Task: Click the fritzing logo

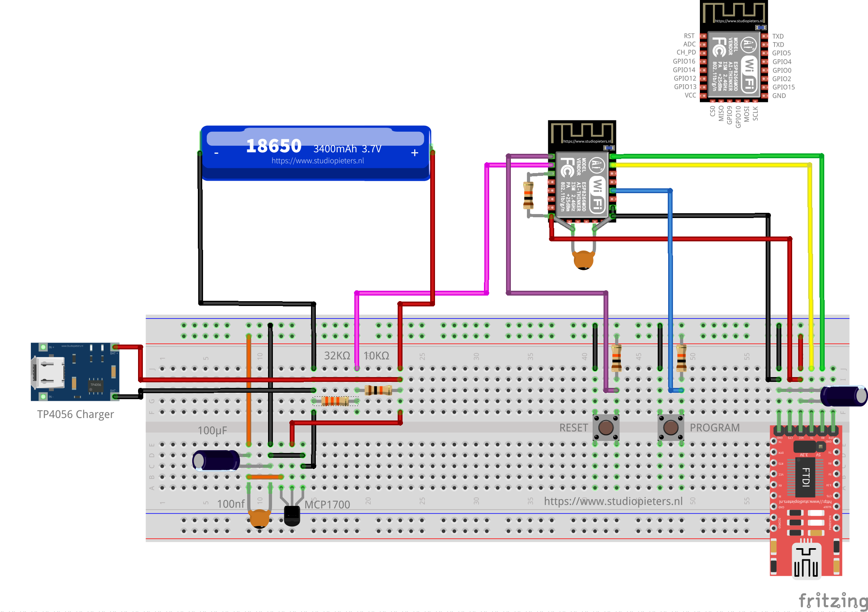Action: tap(833, 600)
